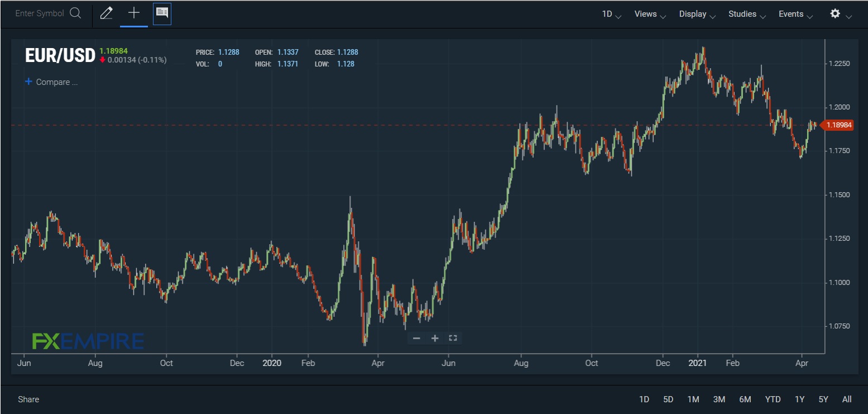Image resolution: width=868 pixels, height=414 pixels.
Task: Expand the 1D interval dropdown
Action: (x=611, y=15)
